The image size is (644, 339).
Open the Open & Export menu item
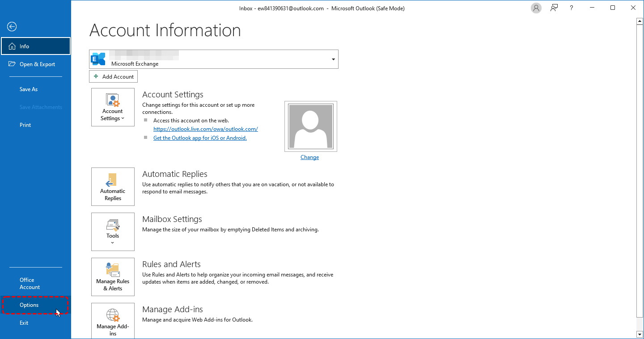(x=37, y=64)
